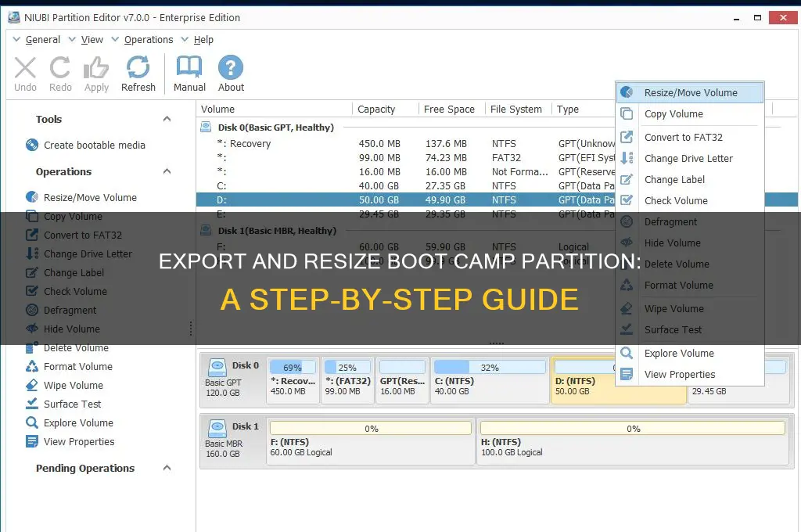Click View Properties in sidebar
The width and height of the screenshot is (801, 532).
(79, 441)
